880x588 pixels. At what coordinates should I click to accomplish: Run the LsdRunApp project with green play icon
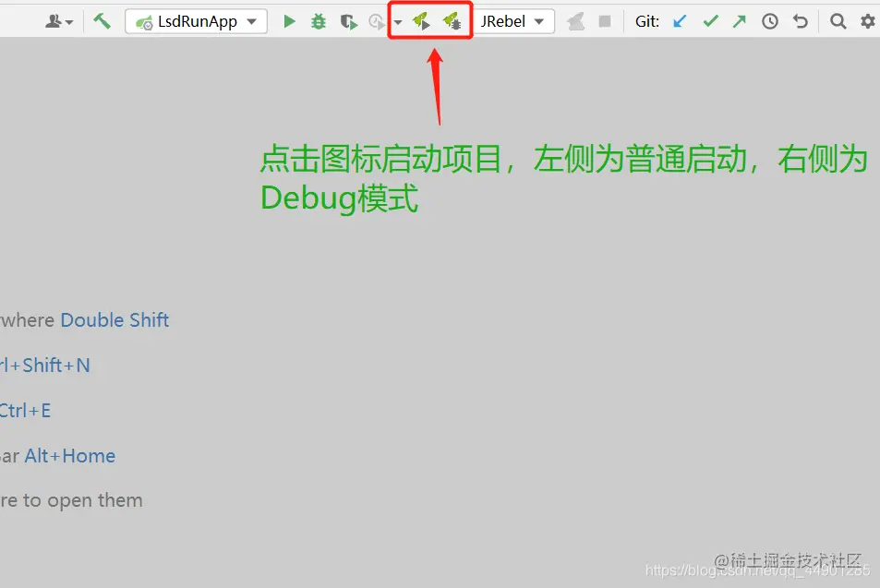click(289, 20)
